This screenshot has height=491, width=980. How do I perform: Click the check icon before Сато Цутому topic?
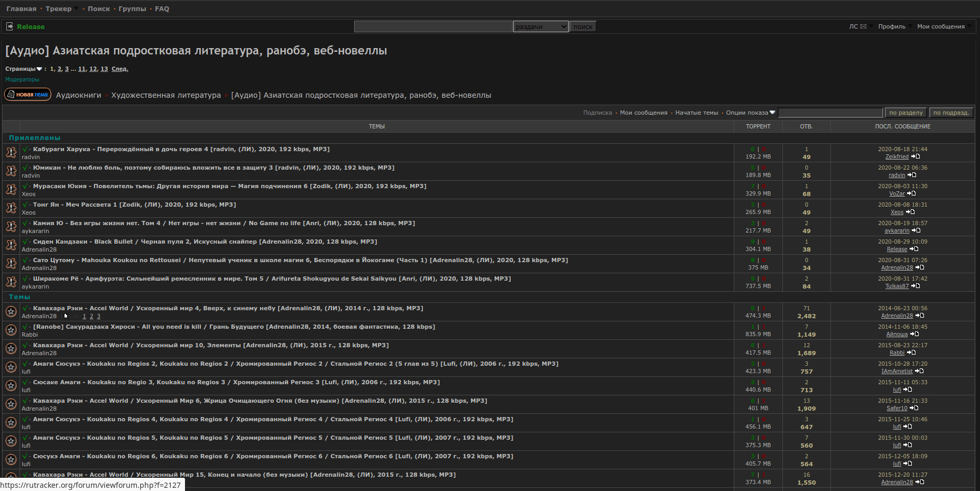coord(25,260)
